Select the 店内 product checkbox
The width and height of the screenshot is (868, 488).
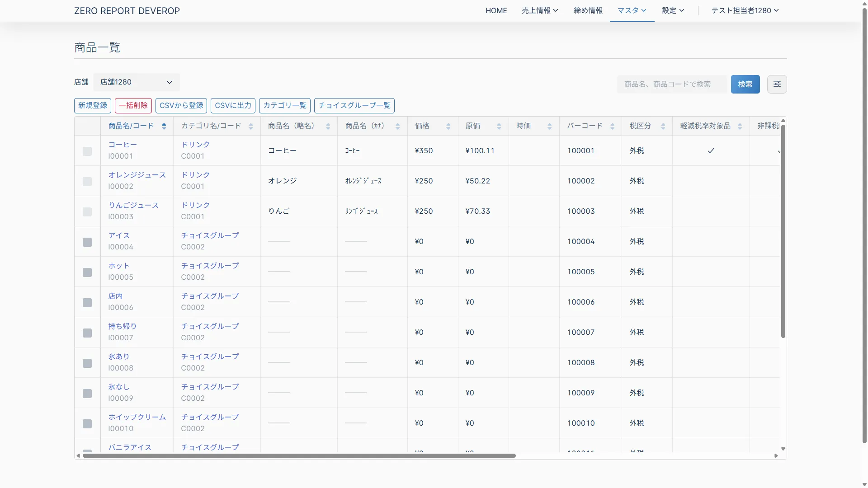87,303
